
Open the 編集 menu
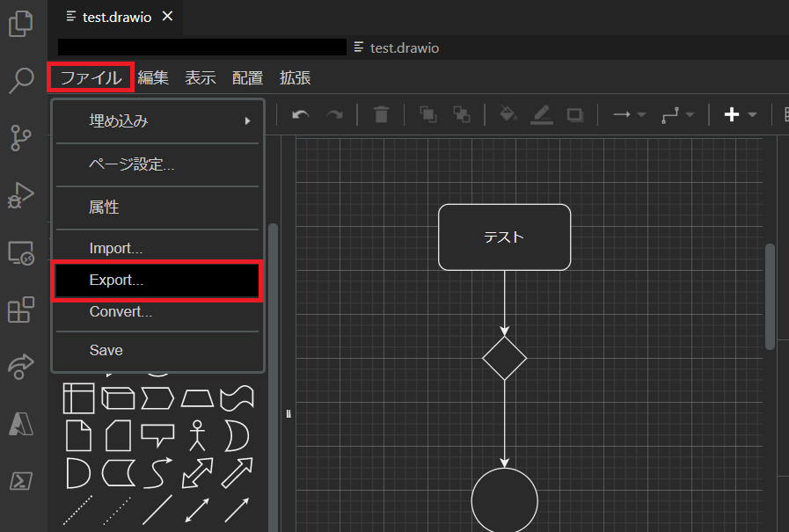[153, 78]
